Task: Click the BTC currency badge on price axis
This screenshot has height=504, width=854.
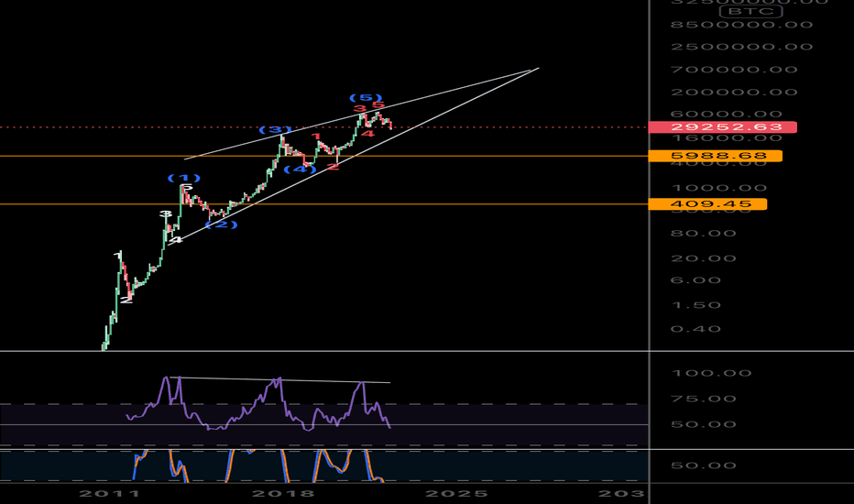Action: click(750, 11)
